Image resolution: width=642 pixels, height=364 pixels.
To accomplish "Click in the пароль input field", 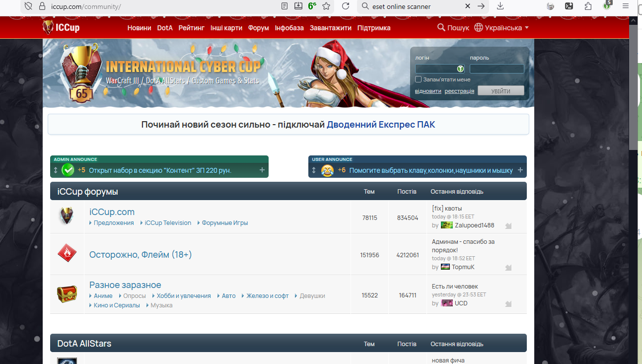I will tap(497, 69).
